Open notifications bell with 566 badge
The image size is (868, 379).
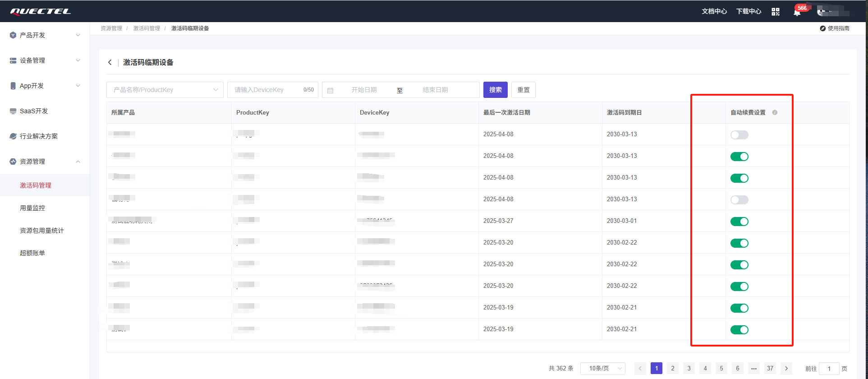point(797,12)
